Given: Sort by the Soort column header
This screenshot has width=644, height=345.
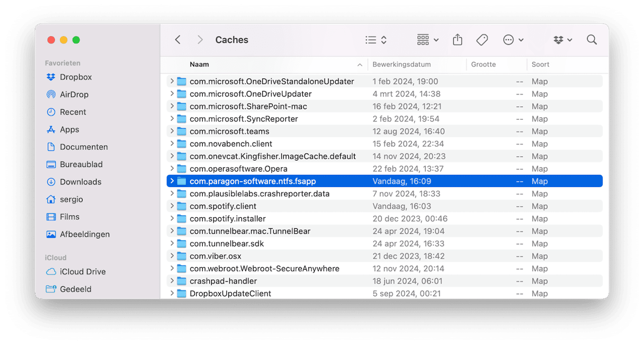Looking at the screenshot, I should click(x=541, y=65).
